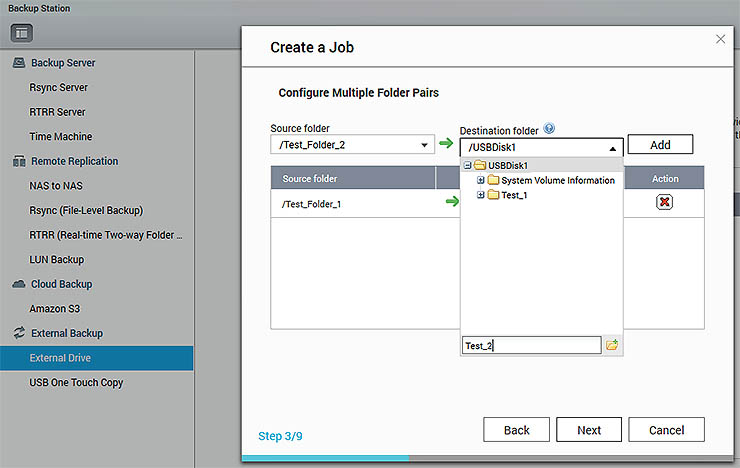
Task: Select the Backup Server section icon
Action: (x=18, y=63)
